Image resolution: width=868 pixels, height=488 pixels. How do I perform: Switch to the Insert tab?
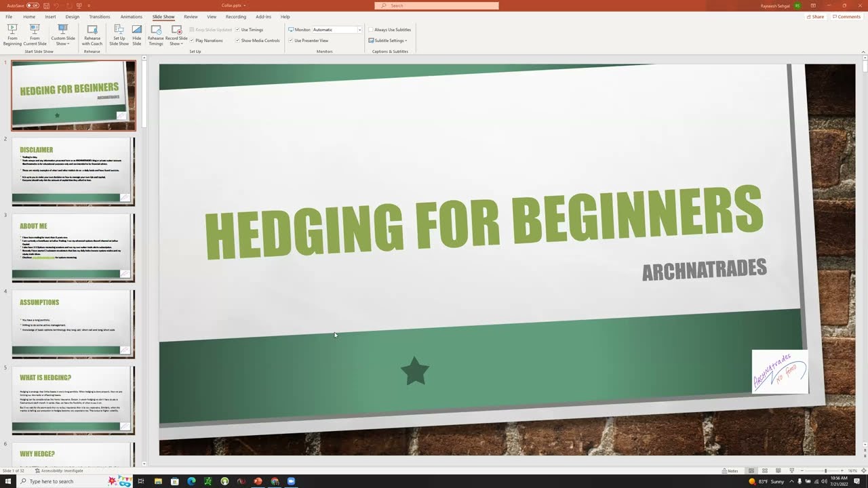[x=50, y=16]
